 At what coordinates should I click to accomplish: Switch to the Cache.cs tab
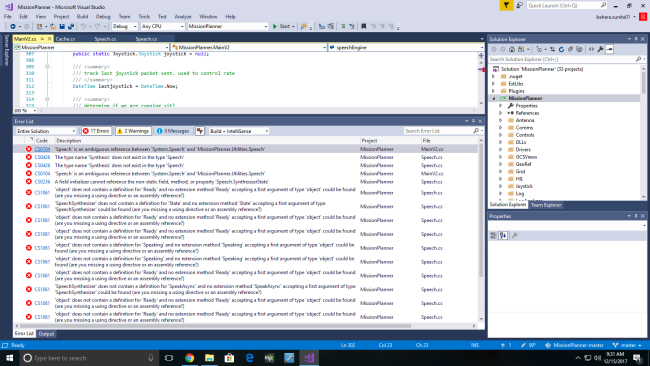coord(65,39)
